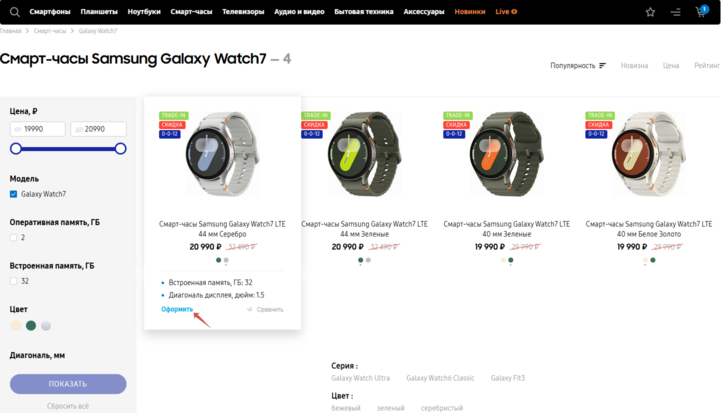Toggle the Galaxy Watch7 model checkbox

(13, 194)
